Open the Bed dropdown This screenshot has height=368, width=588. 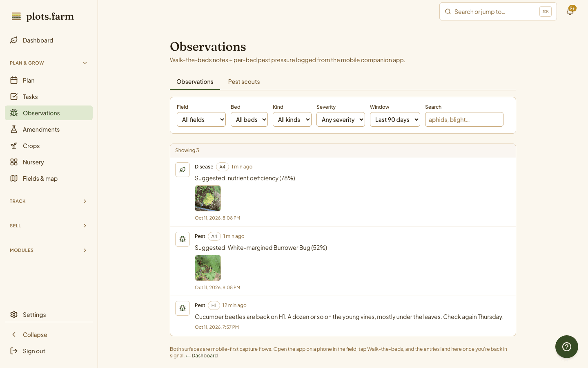click(249, 119)
